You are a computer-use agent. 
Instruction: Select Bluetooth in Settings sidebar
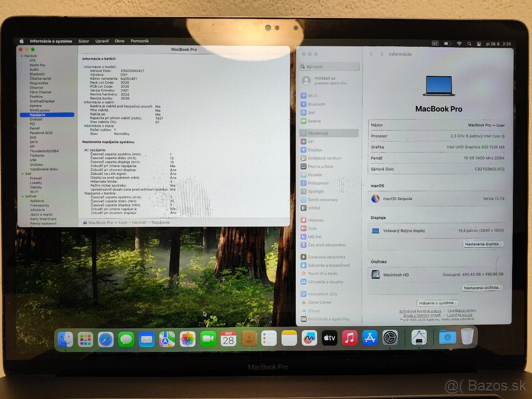point(329,104)
